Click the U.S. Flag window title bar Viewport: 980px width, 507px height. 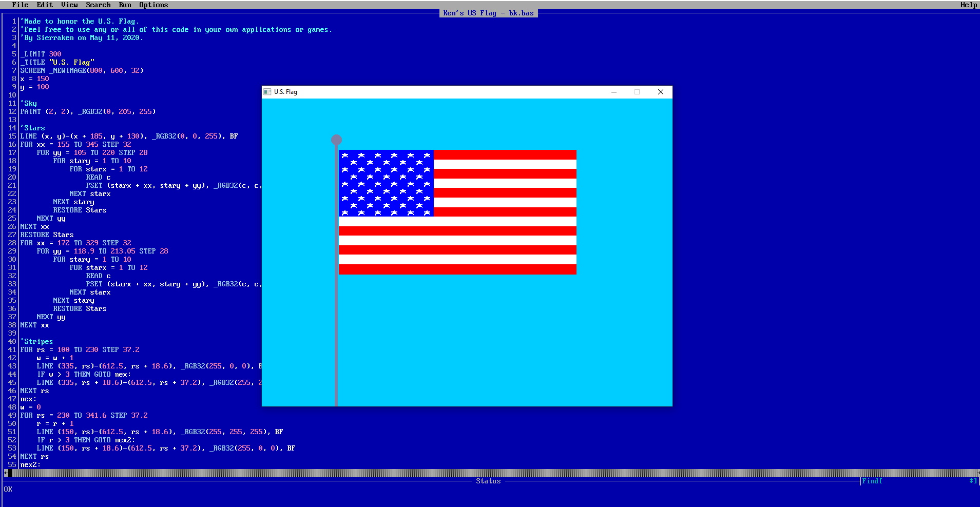click(436, 92)
